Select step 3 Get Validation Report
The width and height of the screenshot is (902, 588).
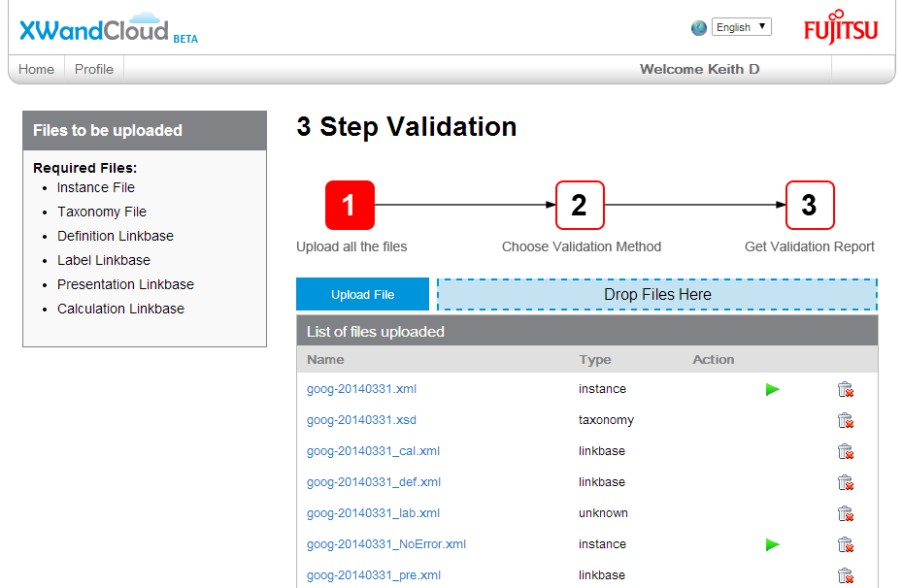pyautogui.click(x=810, y=205)
